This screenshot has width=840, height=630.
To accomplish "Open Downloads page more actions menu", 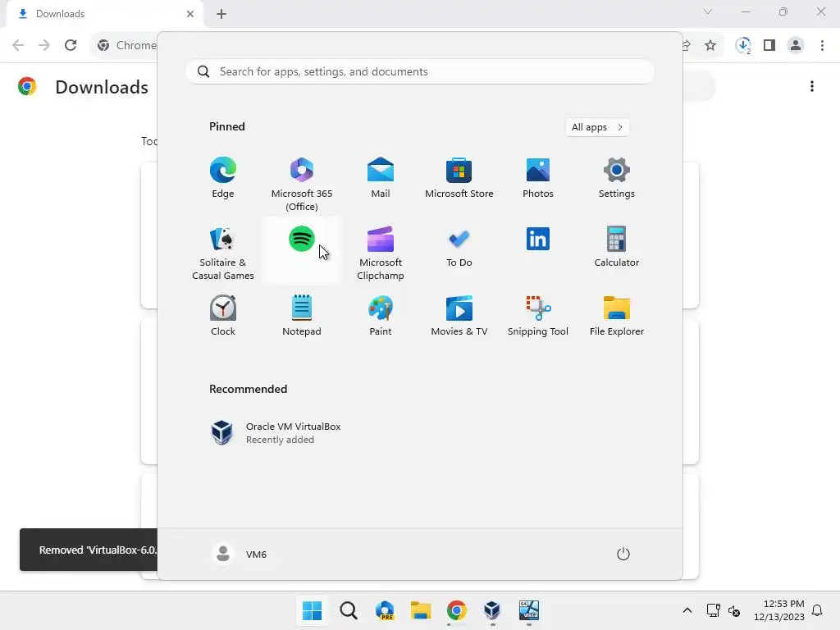I will point(812,86).
